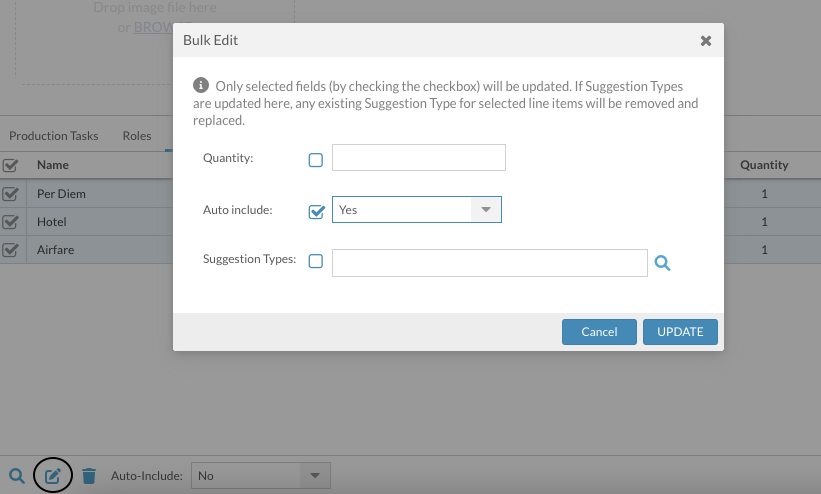Click the bulk edit pencil icon
Screen dimensions: 821x494
54,476
